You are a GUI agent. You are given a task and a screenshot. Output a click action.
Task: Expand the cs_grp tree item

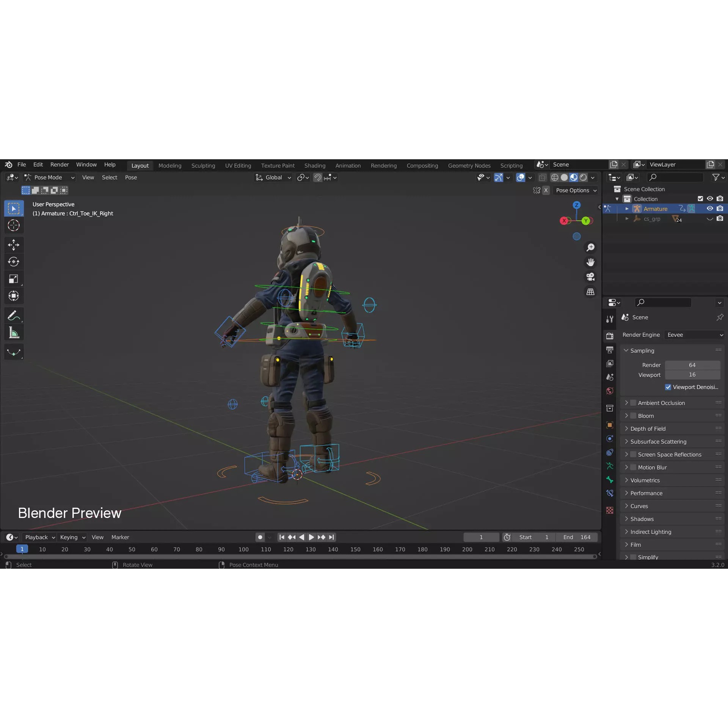(x=627, y=219)
